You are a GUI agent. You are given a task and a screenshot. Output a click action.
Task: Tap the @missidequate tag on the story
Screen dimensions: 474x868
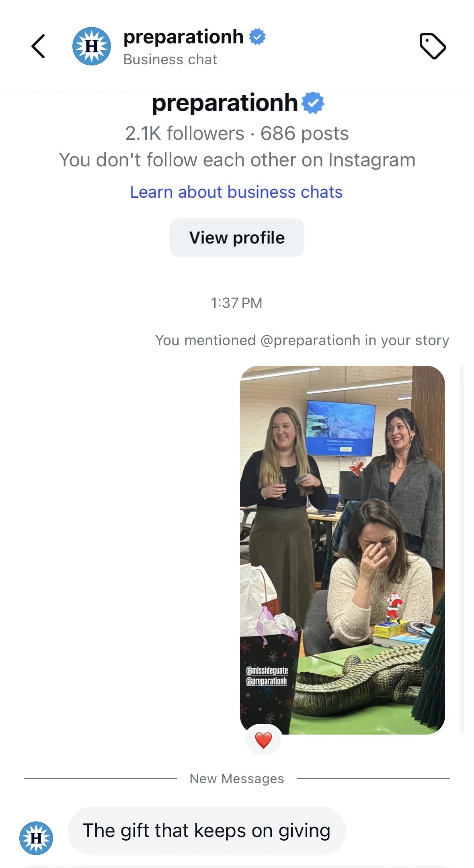point(267,670)
